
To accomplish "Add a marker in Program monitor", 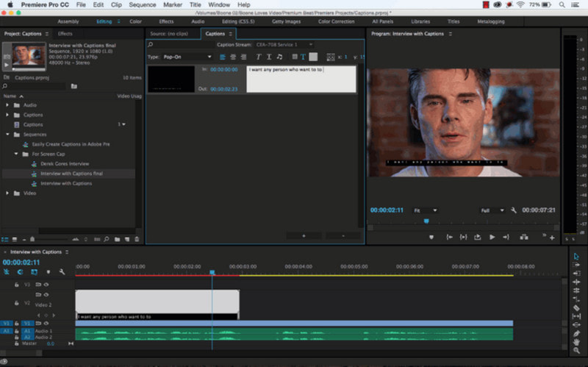I will pyautogui.click(x=431, y=237).
